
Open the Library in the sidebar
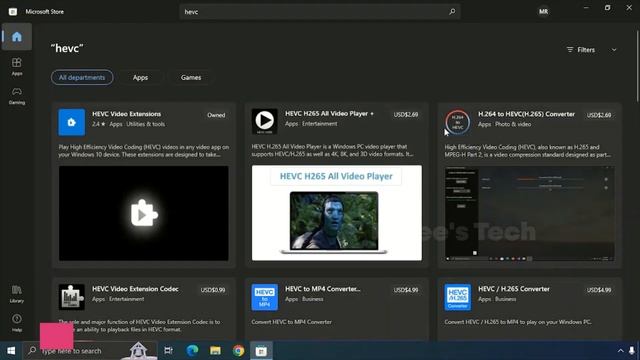pos(17,294)
